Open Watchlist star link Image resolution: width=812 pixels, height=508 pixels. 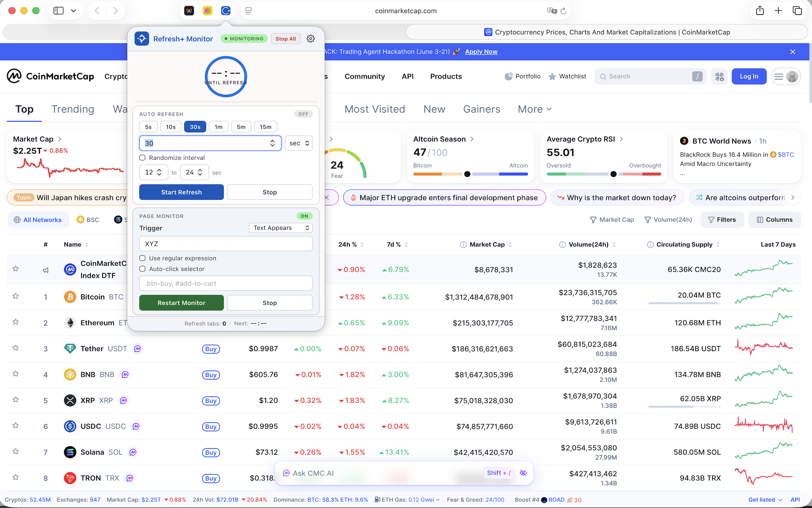pos(567,76)
